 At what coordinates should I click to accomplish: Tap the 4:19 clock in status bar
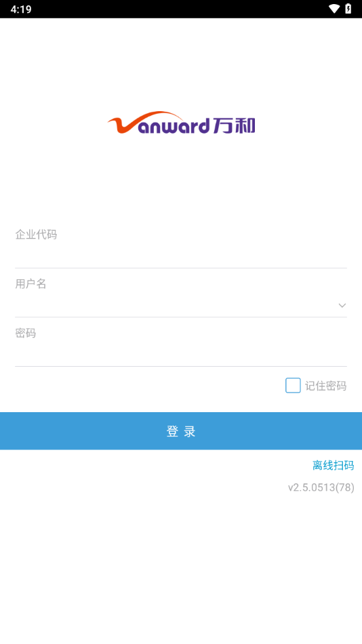(21, 9)
